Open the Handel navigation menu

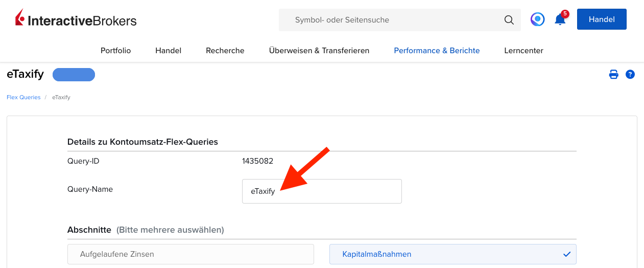[168, 51]
